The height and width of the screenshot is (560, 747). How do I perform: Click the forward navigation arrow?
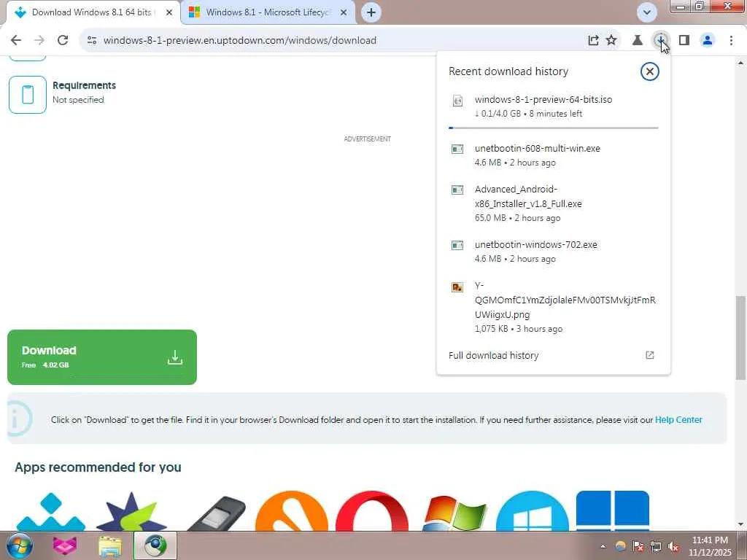[x=39, y=41]
